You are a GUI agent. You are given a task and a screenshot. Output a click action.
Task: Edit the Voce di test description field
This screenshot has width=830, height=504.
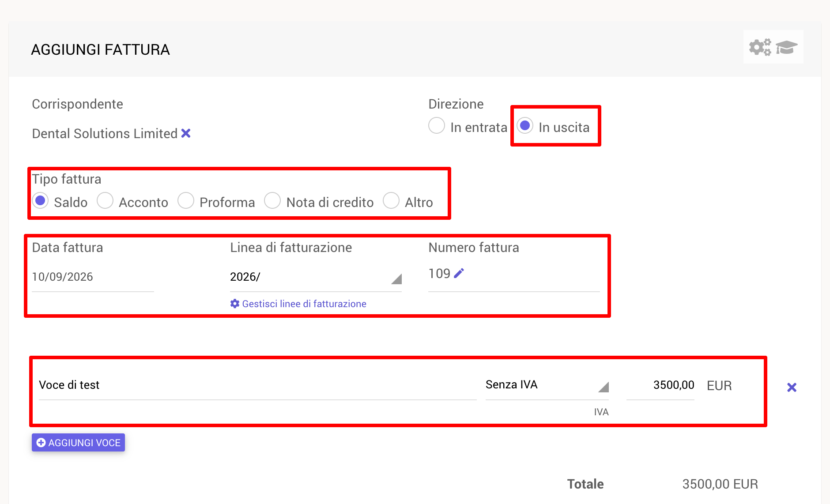tap(258, 385)
